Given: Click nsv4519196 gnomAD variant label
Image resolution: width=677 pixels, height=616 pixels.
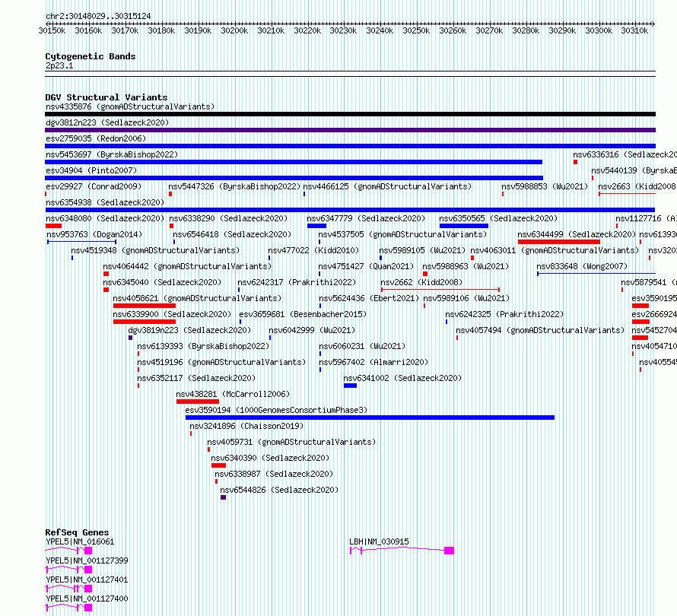Looking at the screenshot, I should (221, 362).
